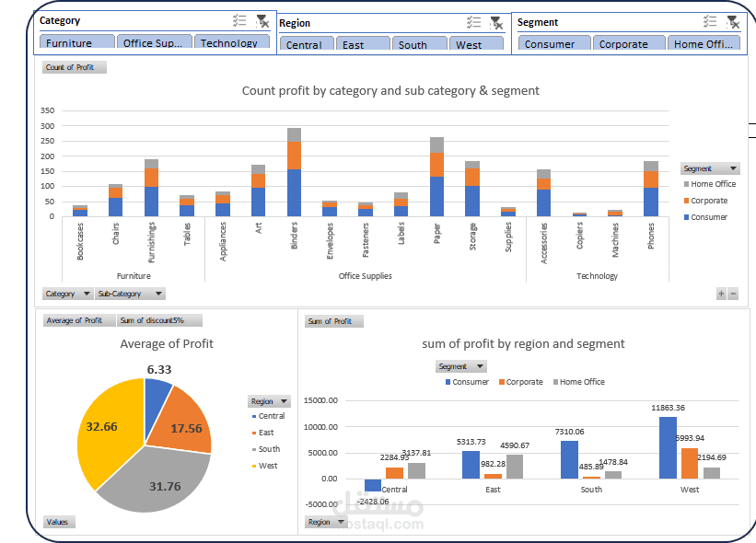
Task: Select the West Consumer bar labeled 11863.36
Action: click(x=668, y=447)
